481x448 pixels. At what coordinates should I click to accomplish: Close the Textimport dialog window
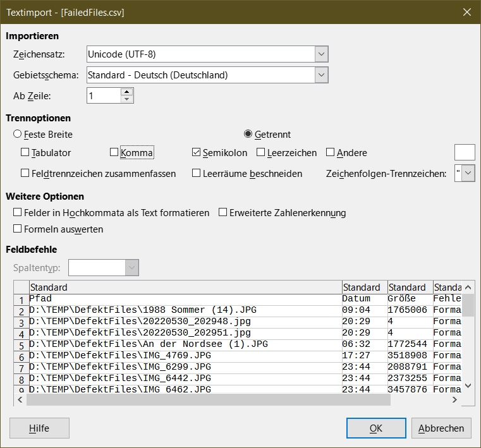[x=467, y=12]
